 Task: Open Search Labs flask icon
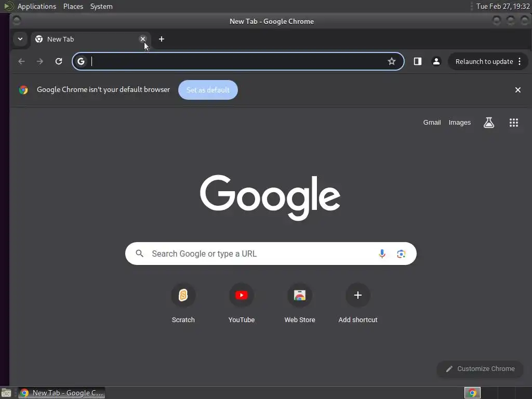[489, 123]
